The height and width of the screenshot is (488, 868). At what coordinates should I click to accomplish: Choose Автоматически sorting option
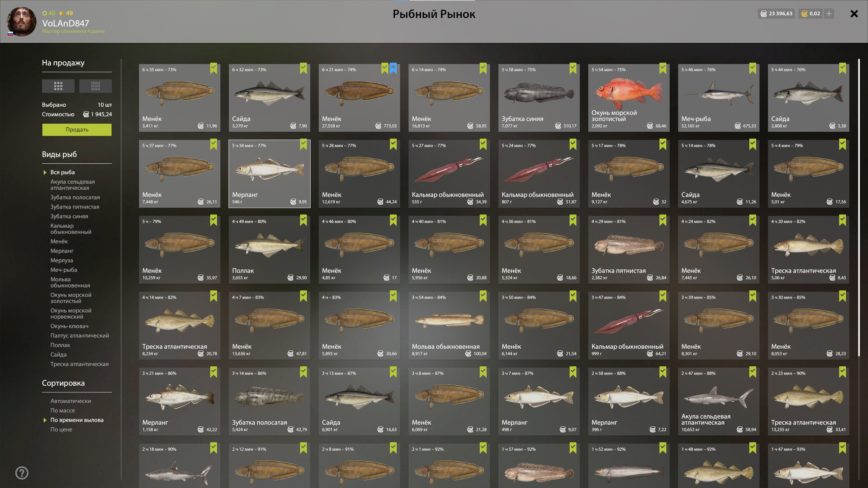pyautogui.click(x=71, y=401)
